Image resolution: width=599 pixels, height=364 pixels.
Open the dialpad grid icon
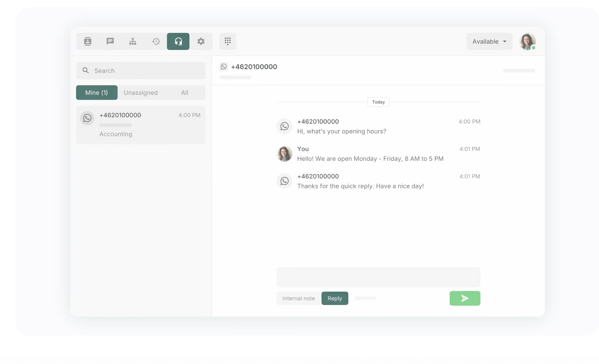pyautogui.click(x=228, y=41)
